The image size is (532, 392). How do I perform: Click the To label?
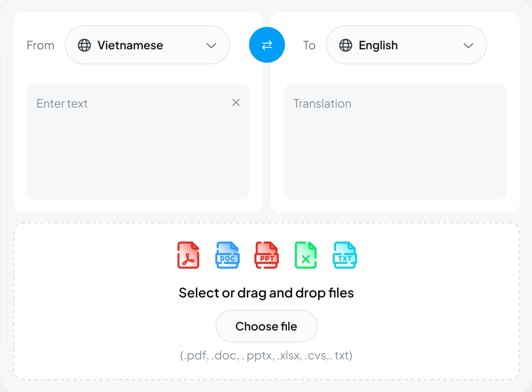[x=309, y=45]
